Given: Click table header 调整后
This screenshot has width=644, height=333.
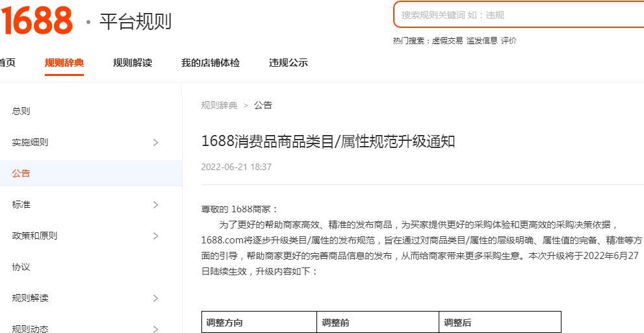Looking at the screenshot, I should tap(457, 323).
